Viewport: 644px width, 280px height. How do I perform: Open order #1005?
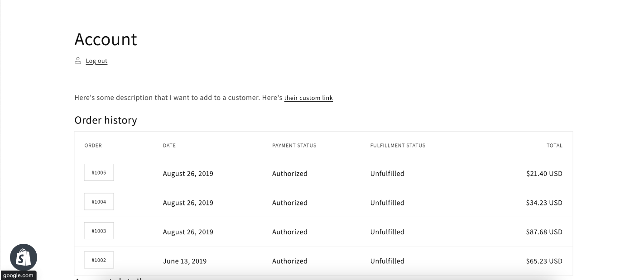coord(99,172)
